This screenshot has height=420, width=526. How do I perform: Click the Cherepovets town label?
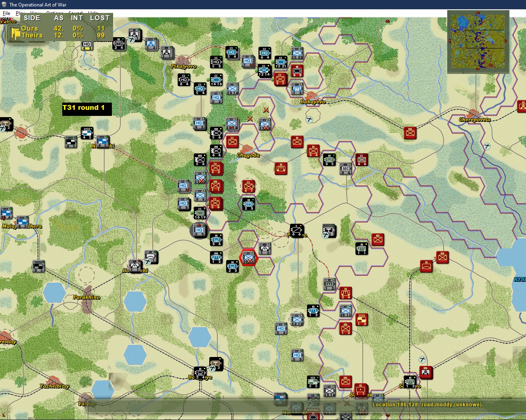coord(475,120)
